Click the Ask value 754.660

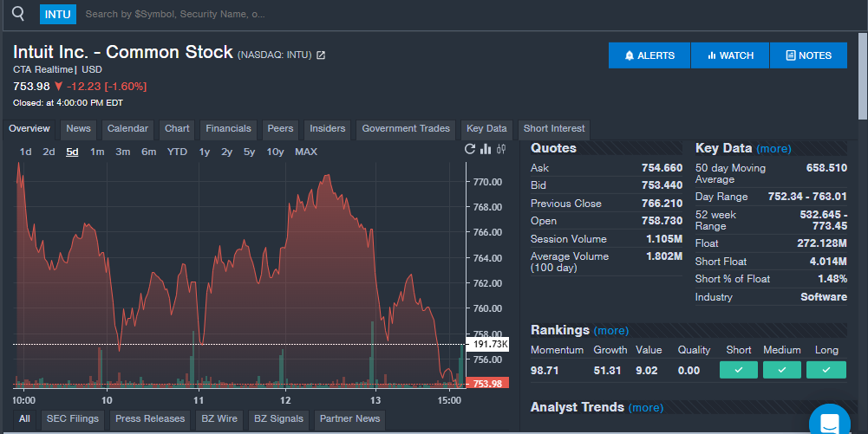(662, 168)
